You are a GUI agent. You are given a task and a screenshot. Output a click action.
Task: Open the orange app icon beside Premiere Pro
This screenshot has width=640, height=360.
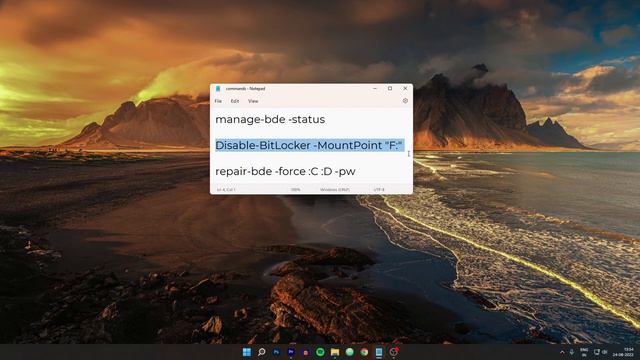tap(306, 352)
